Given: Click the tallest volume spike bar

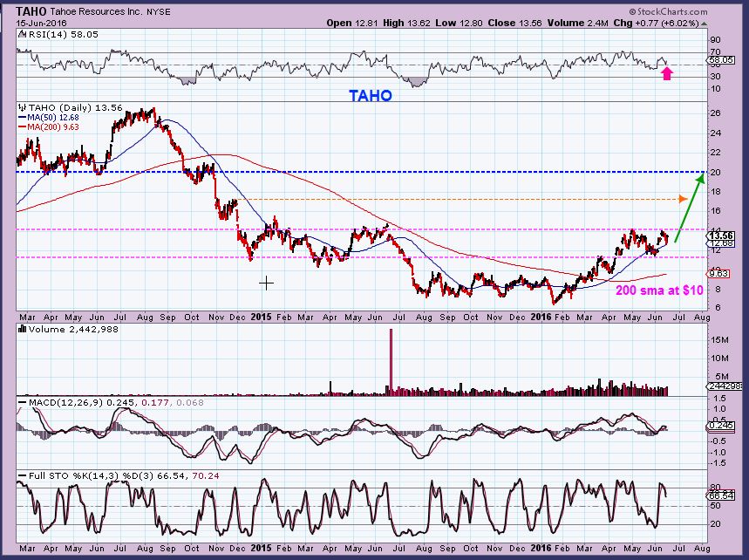Looking at the screenshot, I should point(392,362).
